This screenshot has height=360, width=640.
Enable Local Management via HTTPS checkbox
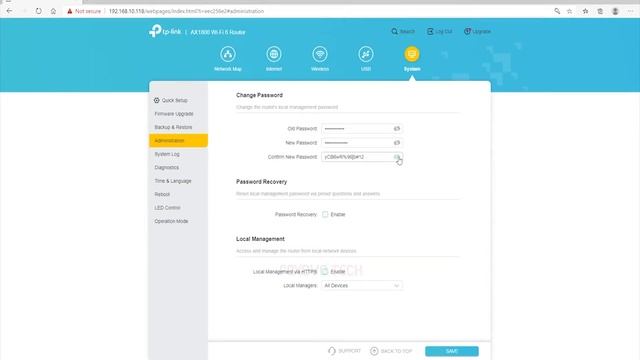[325, 271]
